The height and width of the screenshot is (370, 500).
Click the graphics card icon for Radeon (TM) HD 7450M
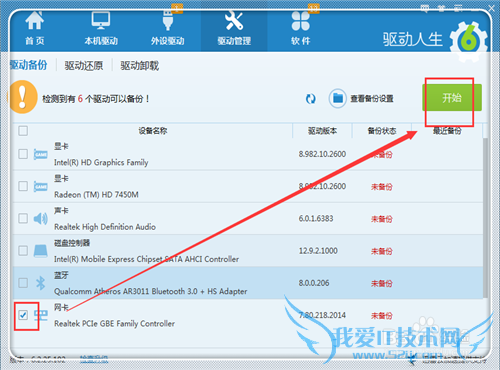(41, 187)
